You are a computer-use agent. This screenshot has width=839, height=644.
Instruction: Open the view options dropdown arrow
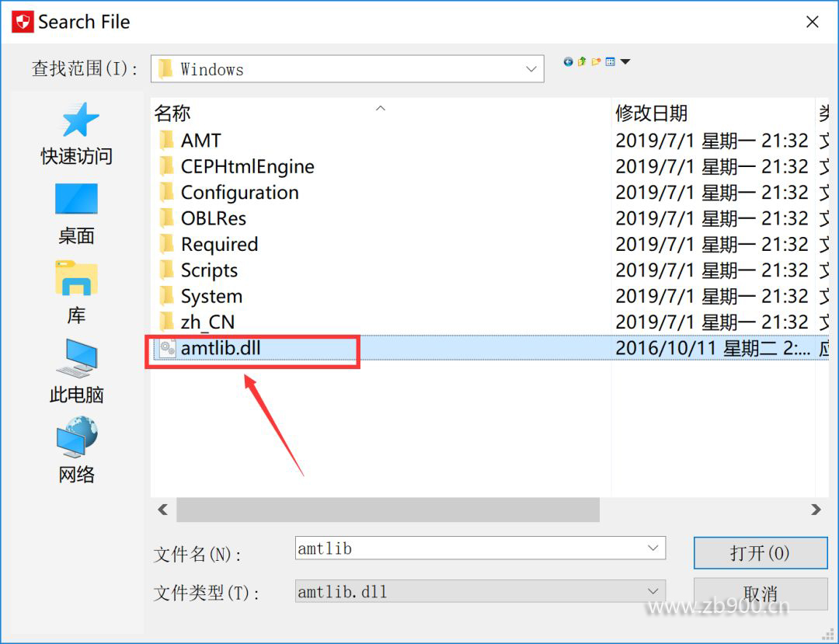(x=625, y=62)
